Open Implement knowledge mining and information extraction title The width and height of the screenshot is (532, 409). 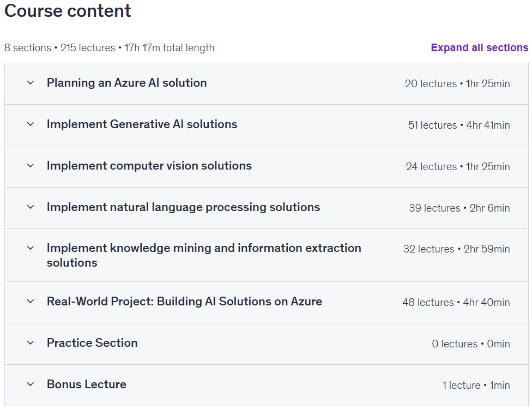[x=204, y=255]
